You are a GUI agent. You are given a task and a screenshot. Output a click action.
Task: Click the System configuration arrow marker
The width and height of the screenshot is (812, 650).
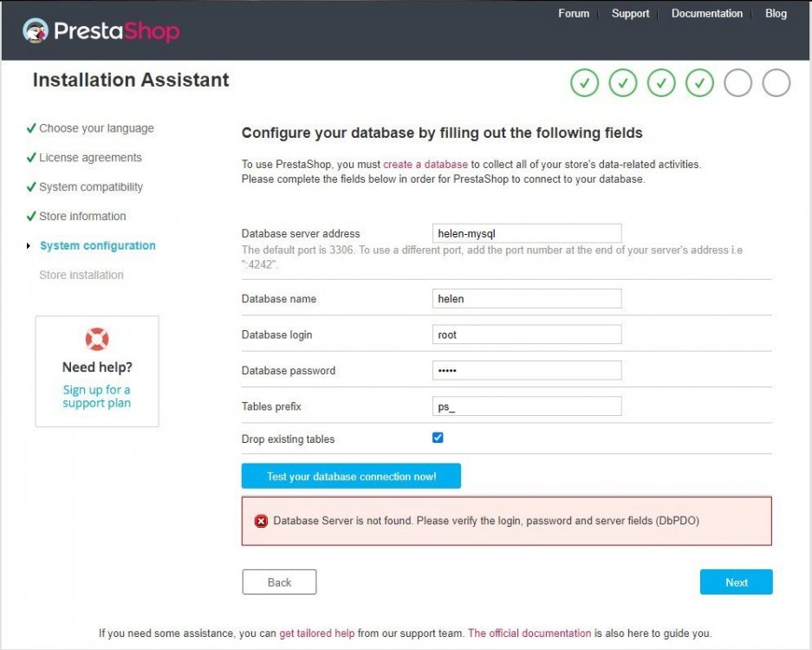pyautogui.click(x=29, y=246)
